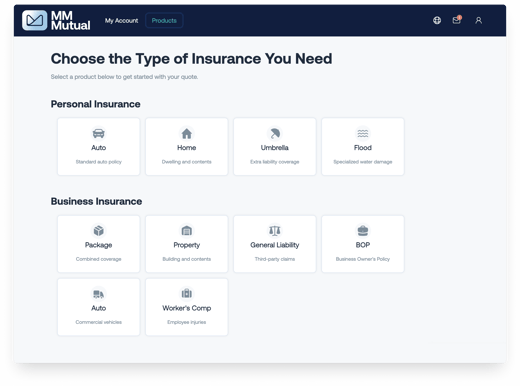Image resolution: width=520 pixels, height=386 pixels.
Task: Click 'Dwelling and contents' text
Action: [187, 162]
